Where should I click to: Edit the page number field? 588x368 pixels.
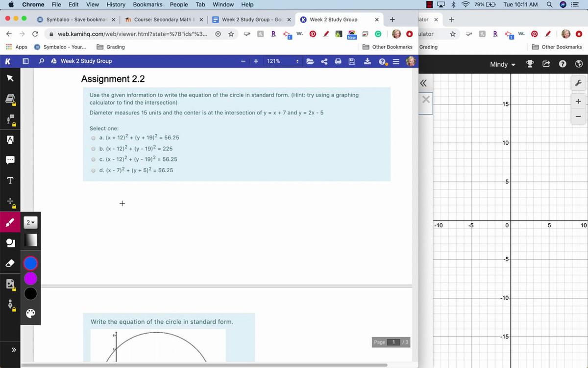tap(393, 342)
